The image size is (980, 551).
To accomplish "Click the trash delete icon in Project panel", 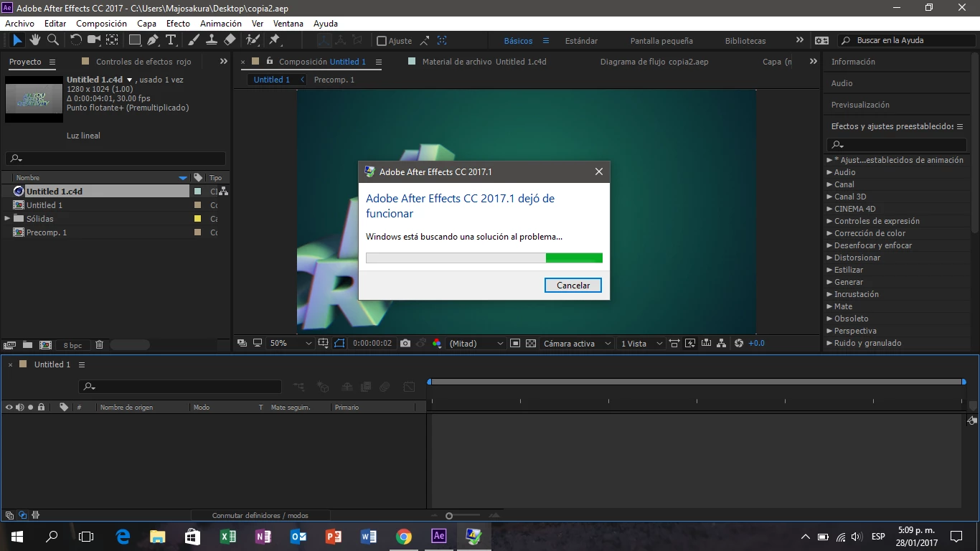I will [x=99, y=345].
